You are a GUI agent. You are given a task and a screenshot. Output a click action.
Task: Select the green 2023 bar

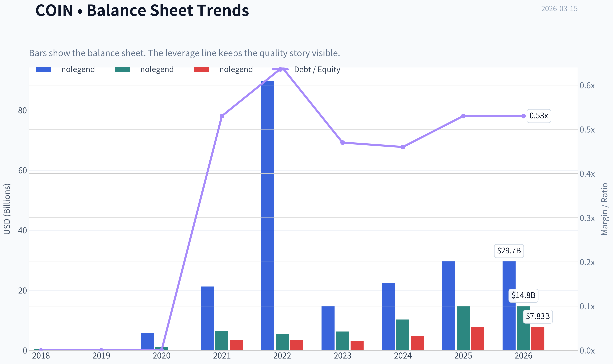click(343, 341)
